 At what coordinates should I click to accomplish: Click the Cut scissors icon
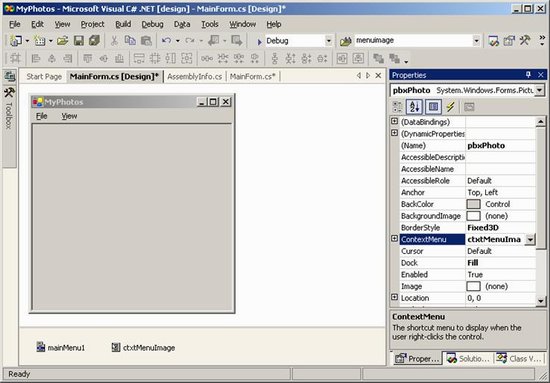(x=114, y=41)
